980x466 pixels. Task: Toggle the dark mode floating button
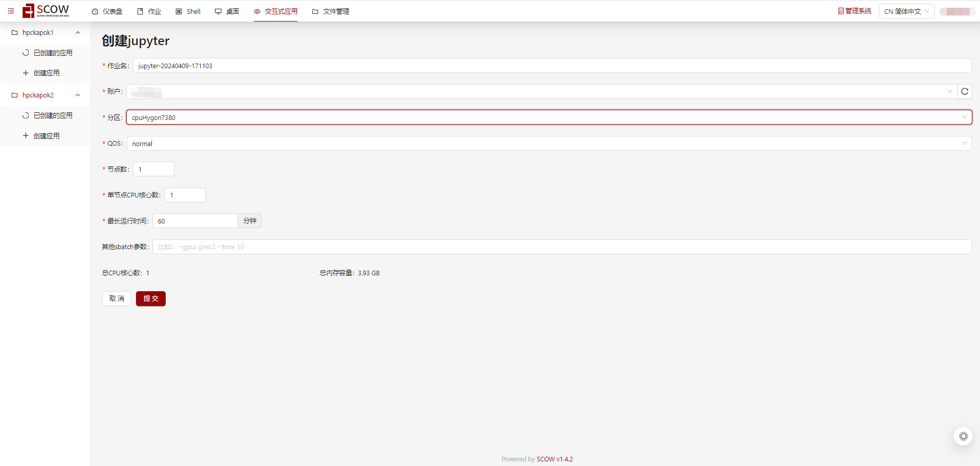964,436
